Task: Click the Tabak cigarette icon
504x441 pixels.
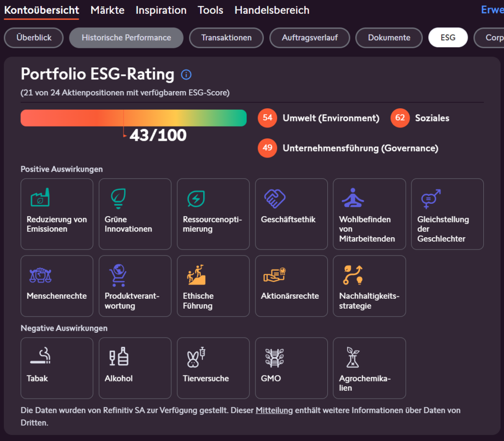Action: 40,355
